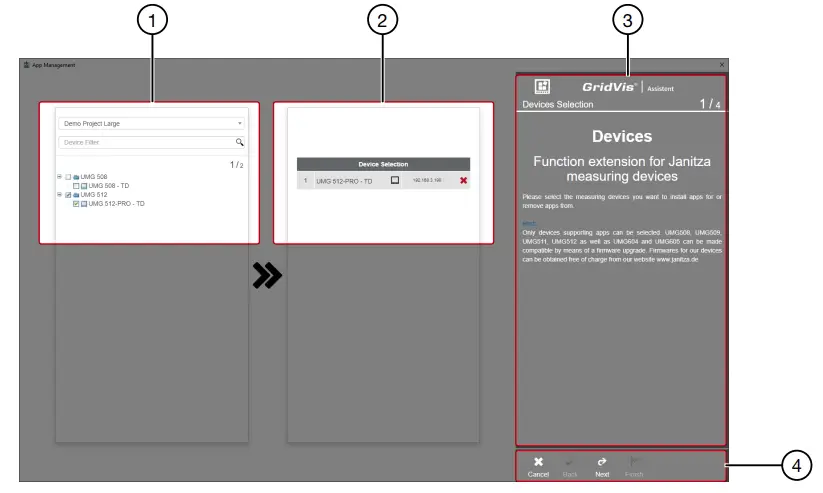Select the UMG 508 tree node label
Viewport: 823px width, 493px height.
[x=93, y=177]
